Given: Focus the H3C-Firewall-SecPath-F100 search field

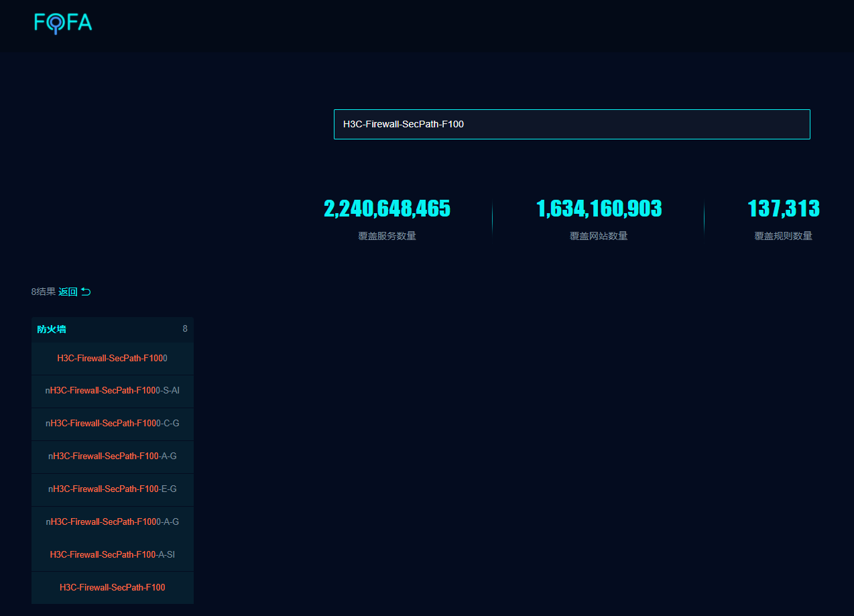Looking at the screenshot, I should coord(572,124).
